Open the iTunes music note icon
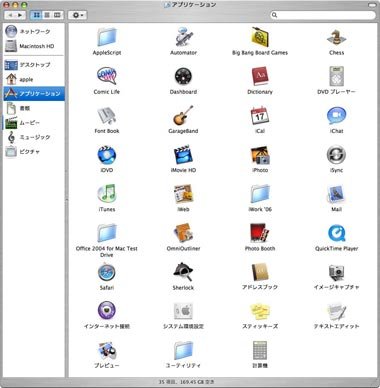The height and width of the screenshot is (388, 380). [107, 193]
